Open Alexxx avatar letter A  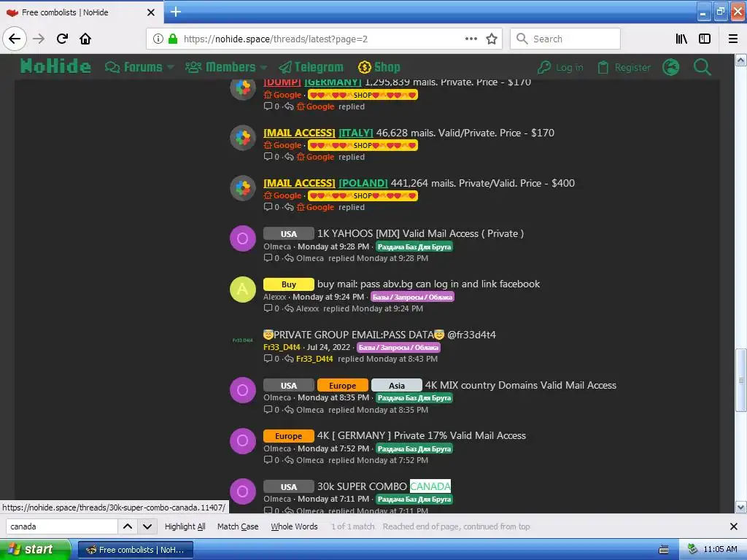(x=243, y=289)
